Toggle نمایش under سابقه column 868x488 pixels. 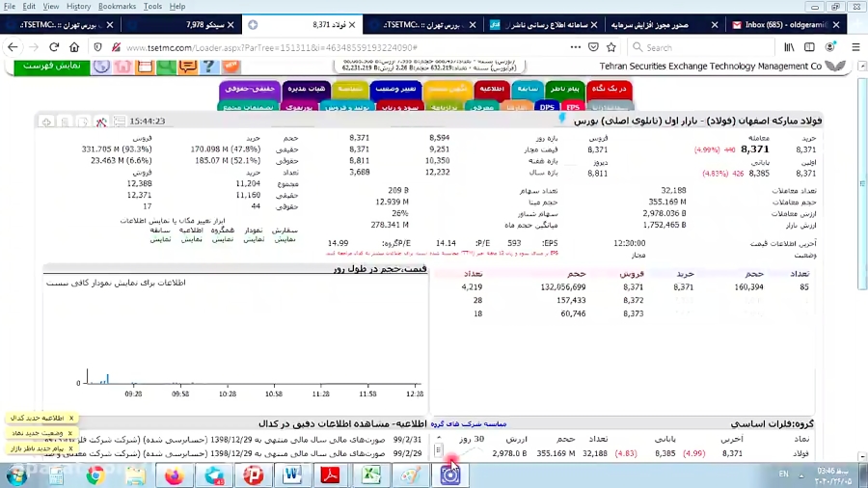[x=159, y=239]
